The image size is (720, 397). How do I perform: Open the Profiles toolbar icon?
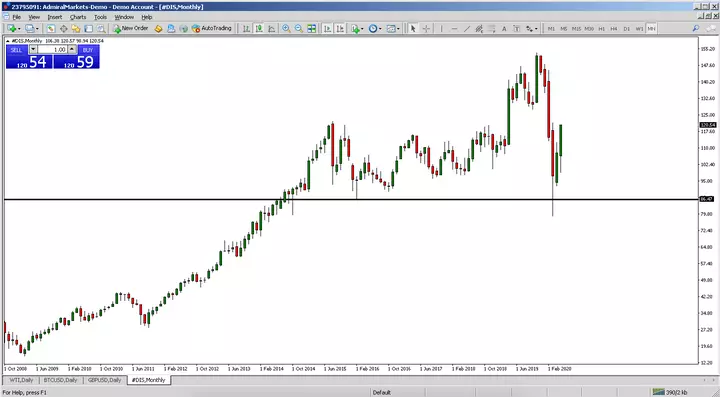[30, 28]
